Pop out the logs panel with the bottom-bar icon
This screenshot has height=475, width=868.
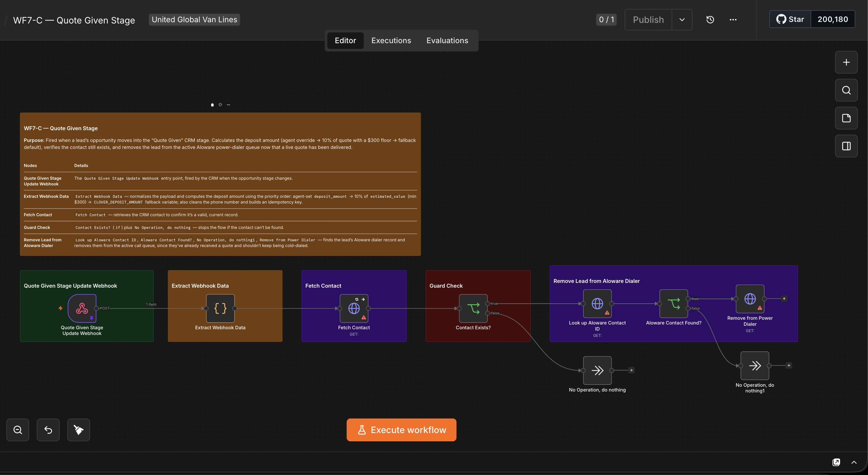tap(836, 462)
